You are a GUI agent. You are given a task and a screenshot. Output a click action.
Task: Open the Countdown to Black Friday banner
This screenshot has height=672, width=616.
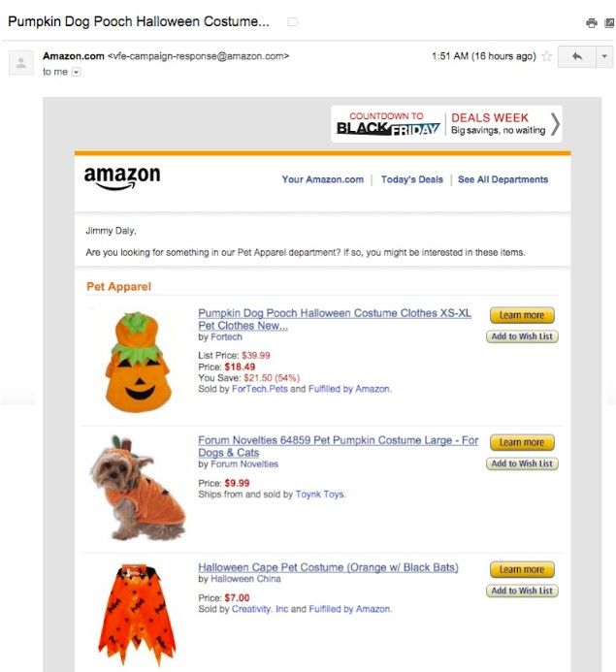tap(388, 123)
